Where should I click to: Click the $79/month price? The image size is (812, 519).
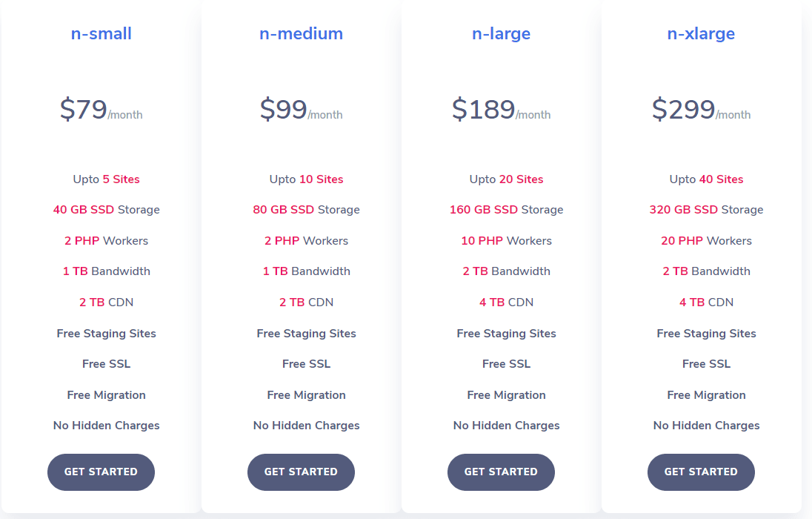(101, 110)
